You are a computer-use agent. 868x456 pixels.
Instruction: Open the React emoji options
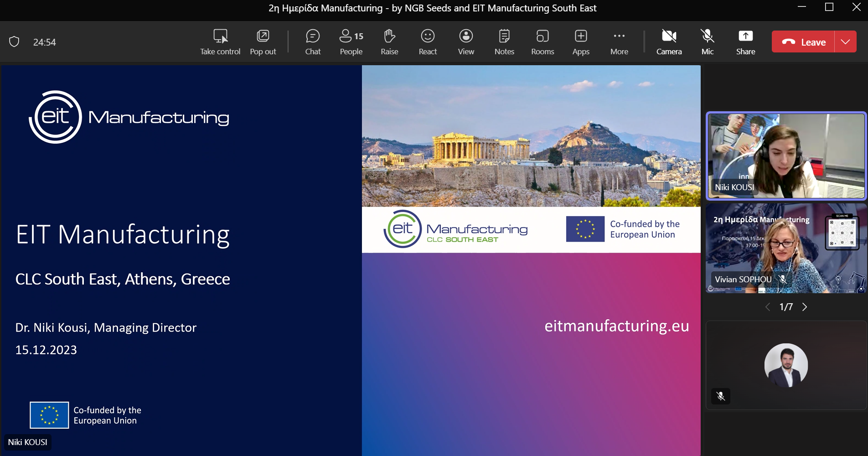click(428, 42)
